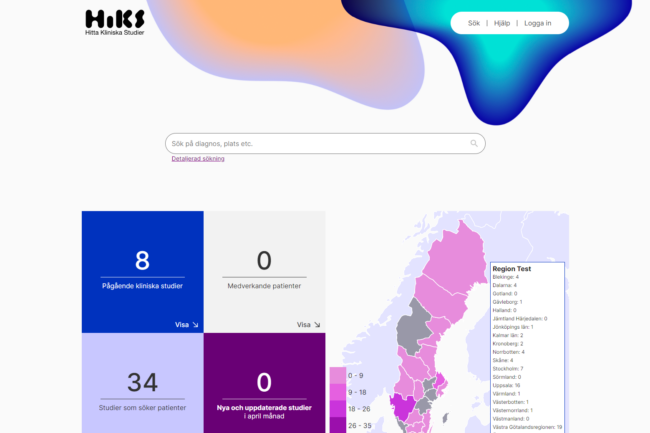Click the Region Test tooltip box
This screenshot has width=650, height=433.
point(527,345)
